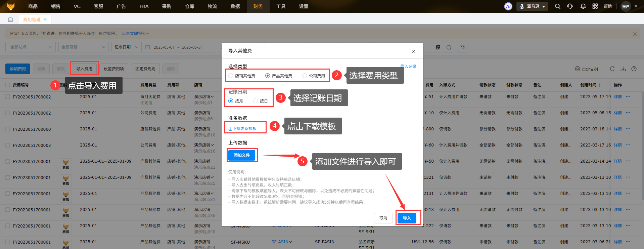Toggle the select-all checkbox beside 费用编号
The image size is (644, 249).
point(8,85)
